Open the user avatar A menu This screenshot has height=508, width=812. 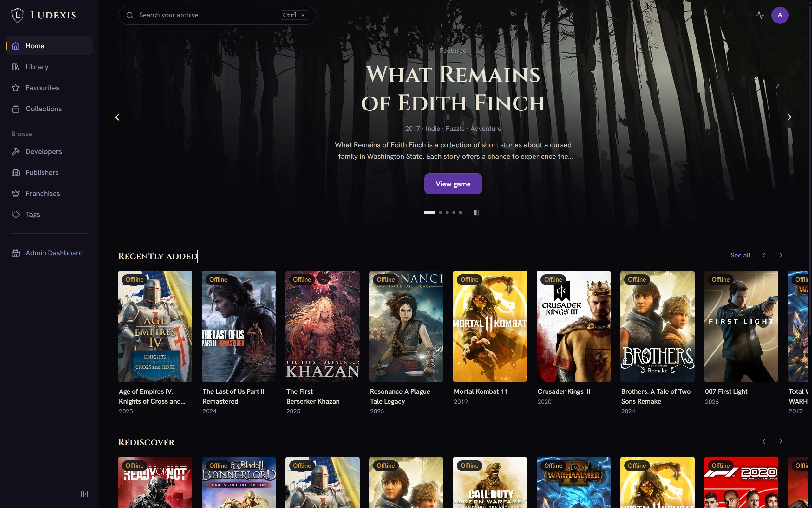click(780, 15)
